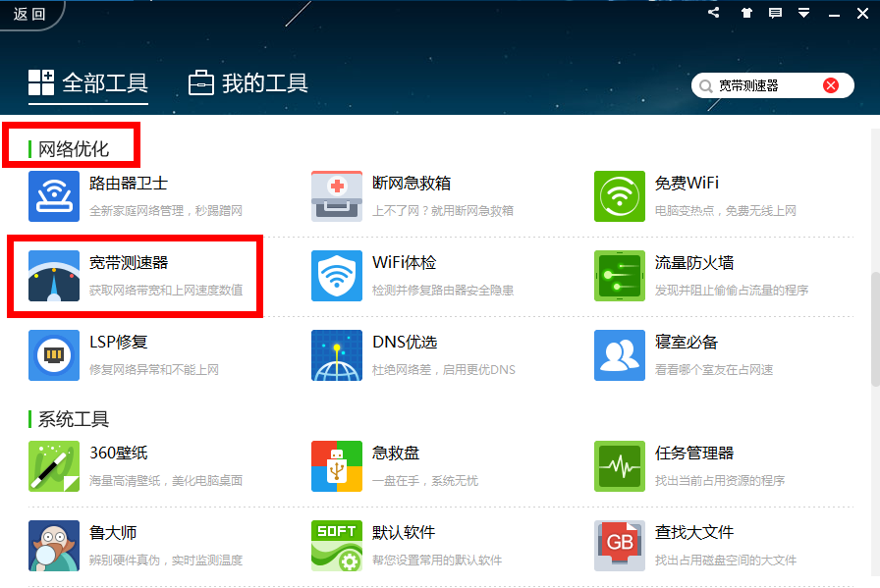The height and width of the screenshot is (588, 880).
Task: Open the 宽带测速器 speedometer icon
Action: pos(54,276)
